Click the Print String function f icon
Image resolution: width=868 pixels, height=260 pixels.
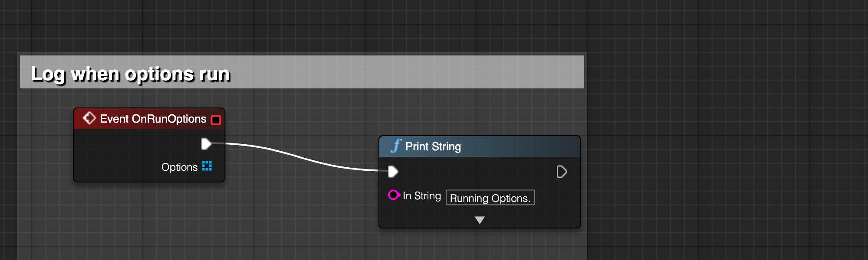click(396, 146)
